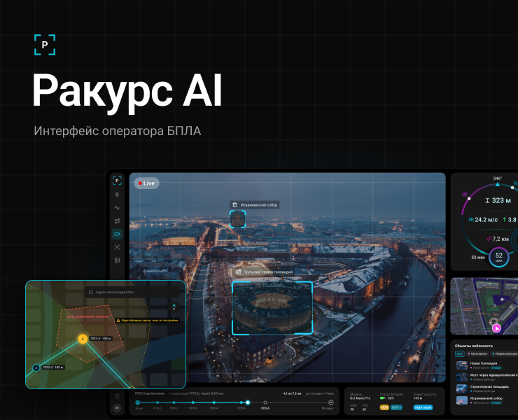
Task: Select the large round building detection frame
Action: tap(272, 307)
